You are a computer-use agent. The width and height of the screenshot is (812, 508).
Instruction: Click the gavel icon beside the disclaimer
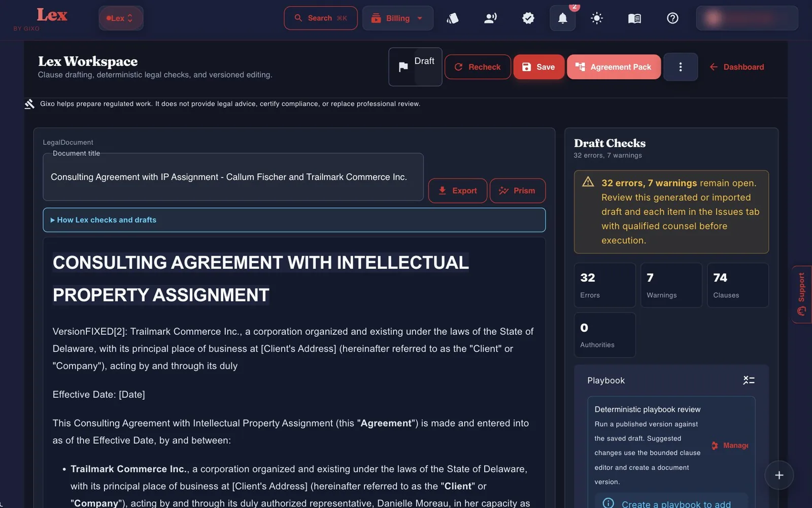[x=30, y=104]
